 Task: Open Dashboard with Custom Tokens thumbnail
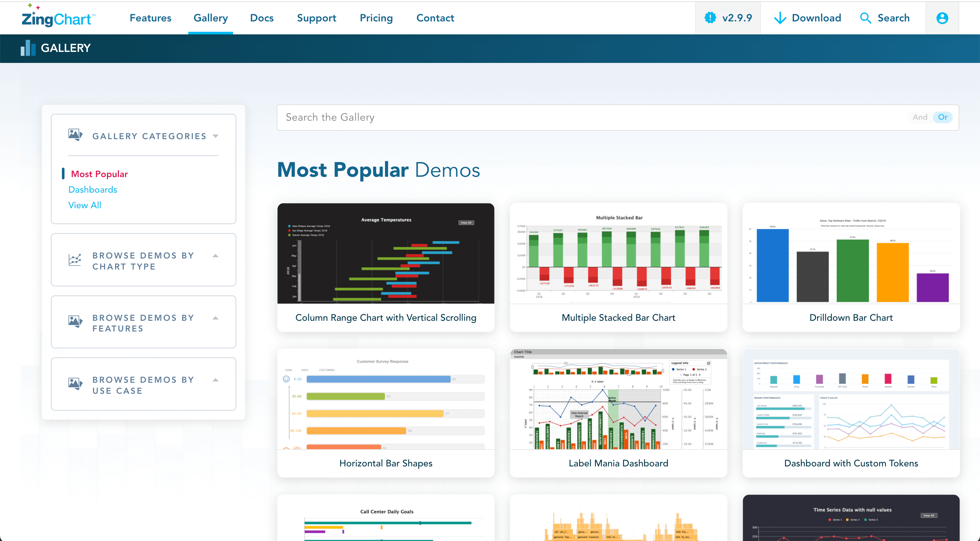(851, 399)
